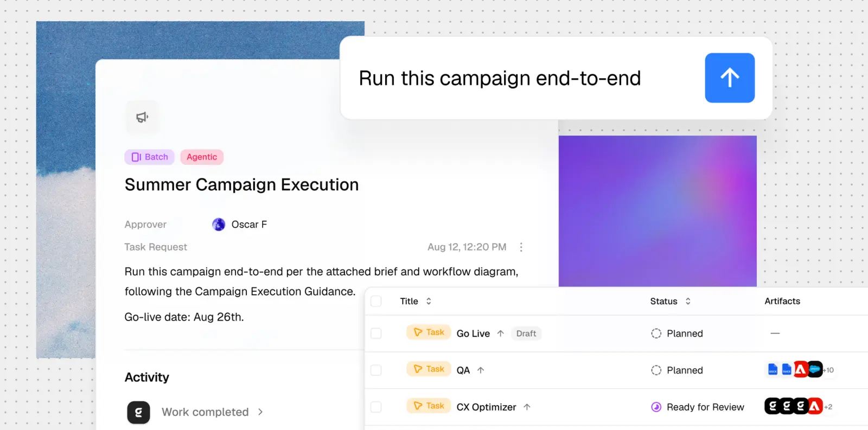
Task: Click the Go-live date: Aug 26th line
Action: click(184, 317)
